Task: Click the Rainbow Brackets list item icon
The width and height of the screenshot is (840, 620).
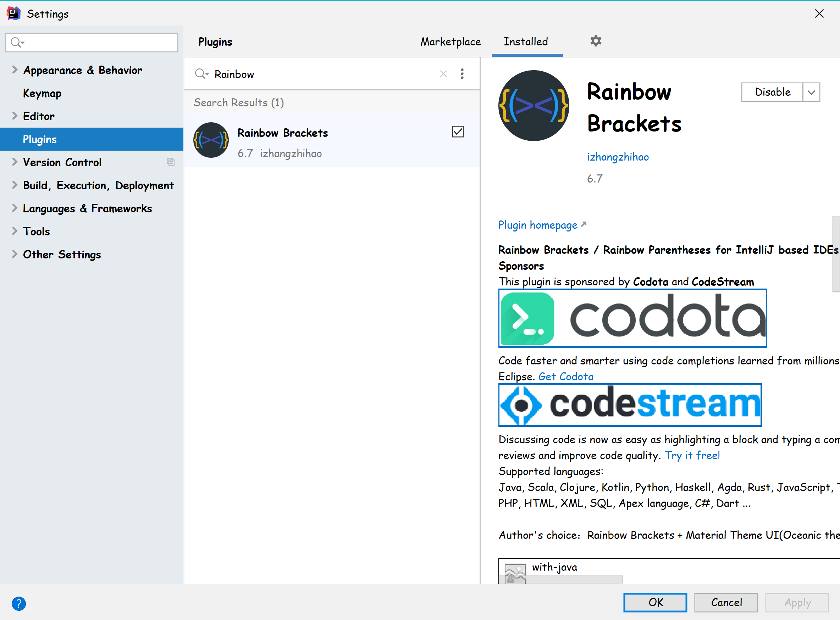Action: pos(211,140)
